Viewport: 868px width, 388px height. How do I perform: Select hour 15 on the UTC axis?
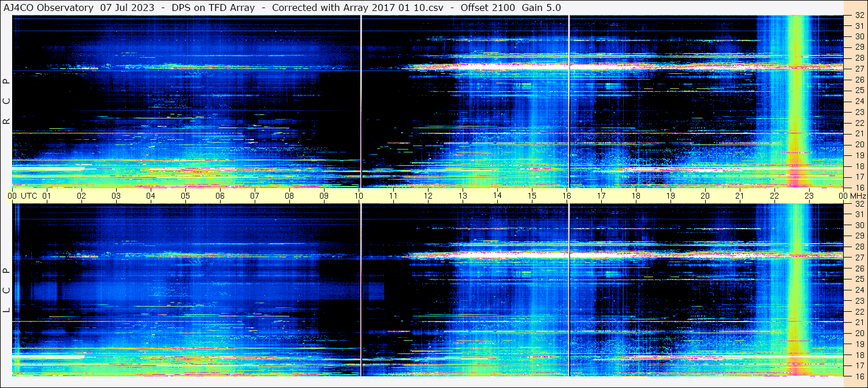[532, 196]
